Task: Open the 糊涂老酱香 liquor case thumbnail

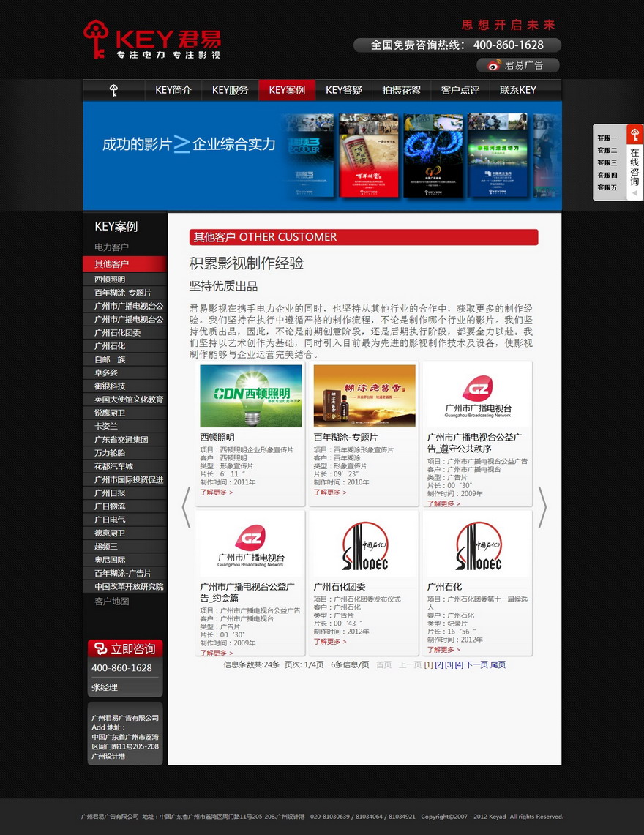Action: (x=364, y=396)
